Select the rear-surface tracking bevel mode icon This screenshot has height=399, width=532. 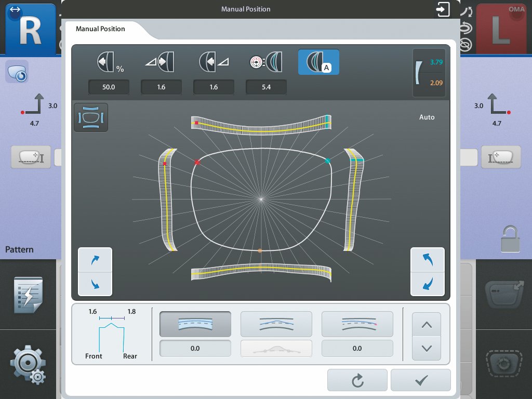tap(214, 62)
